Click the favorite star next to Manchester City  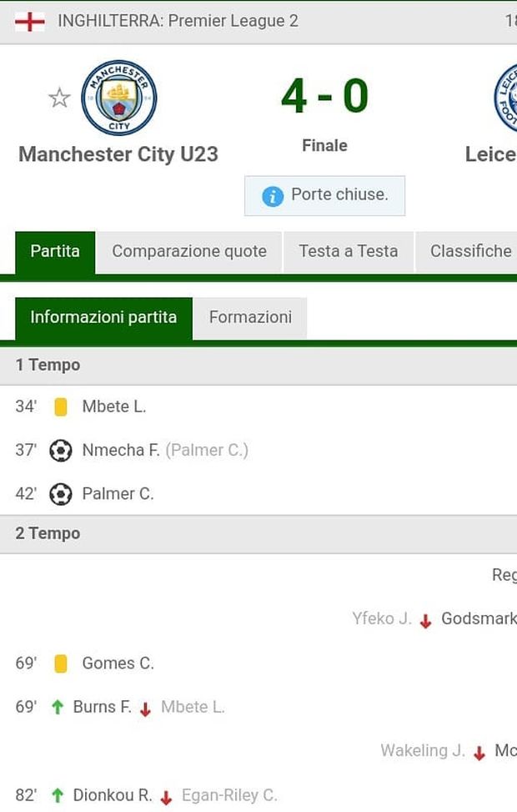[59, 98]
